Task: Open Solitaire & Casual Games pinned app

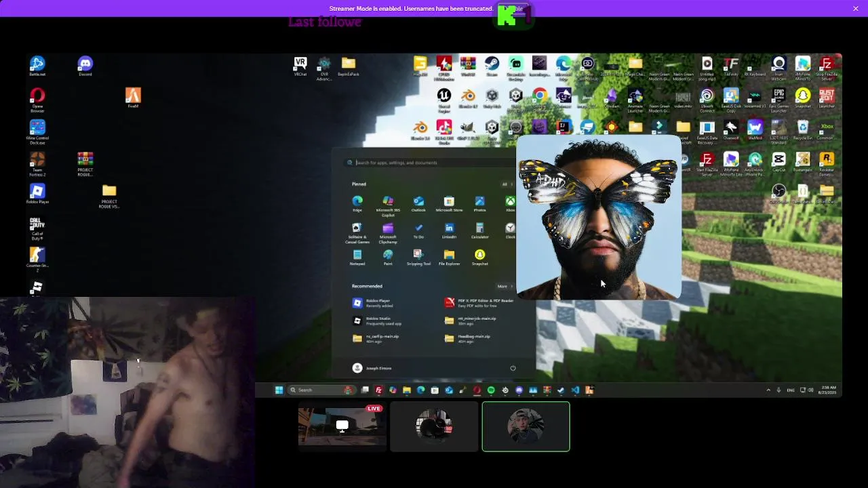Action: pos(357,233)
